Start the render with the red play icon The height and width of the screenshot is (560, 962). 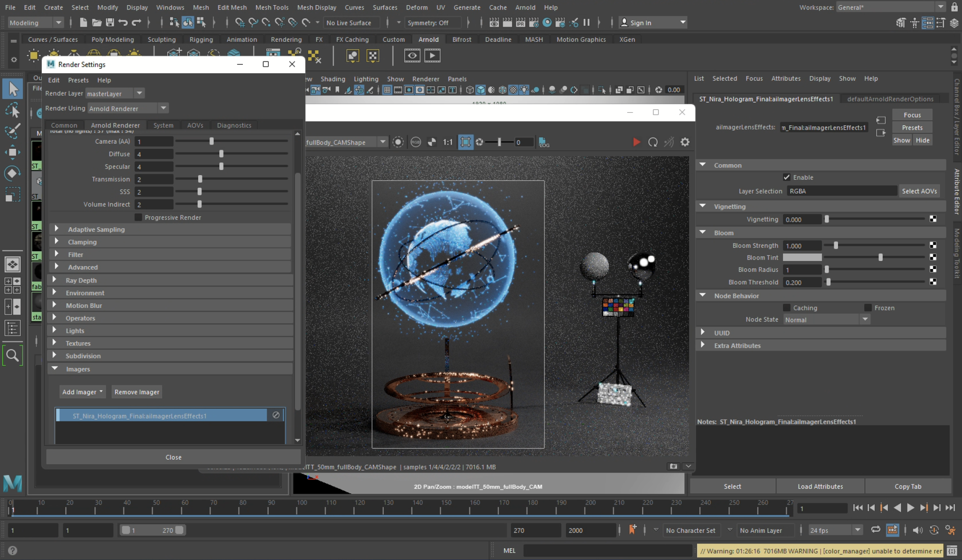coord(637,142)
